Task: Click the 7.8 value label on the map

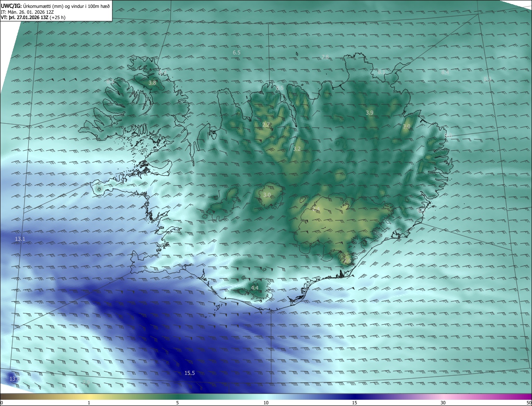Action: click(x=325, y=57)
